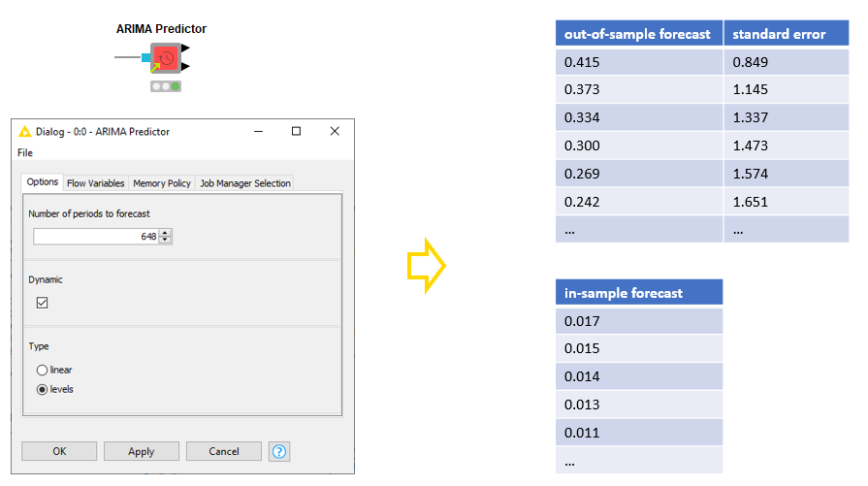Click the upper black output port triangle
Image resolution: width=868 pixels, height=486 pixels.
coord(185,49)
